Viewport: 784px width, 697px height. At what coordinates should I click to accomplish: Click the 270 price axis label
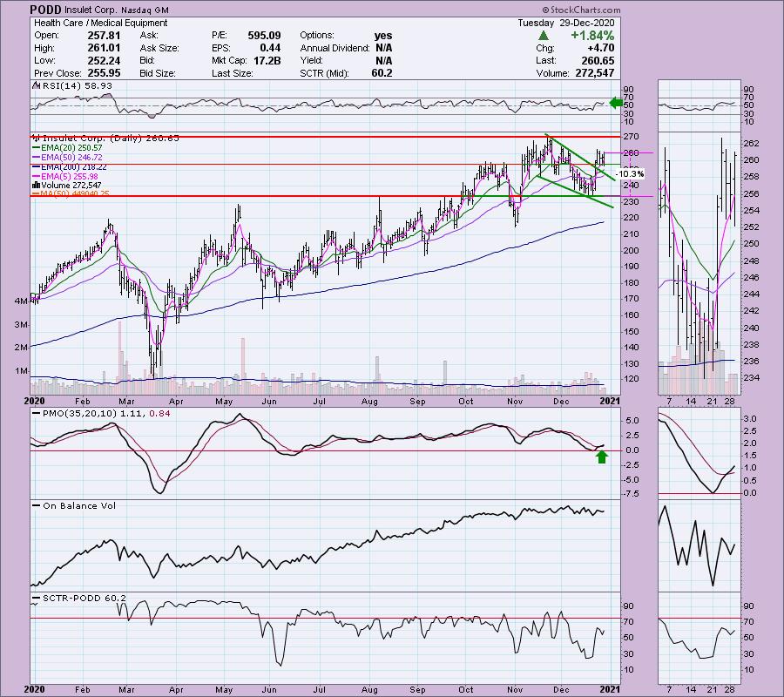coord(631,137)
